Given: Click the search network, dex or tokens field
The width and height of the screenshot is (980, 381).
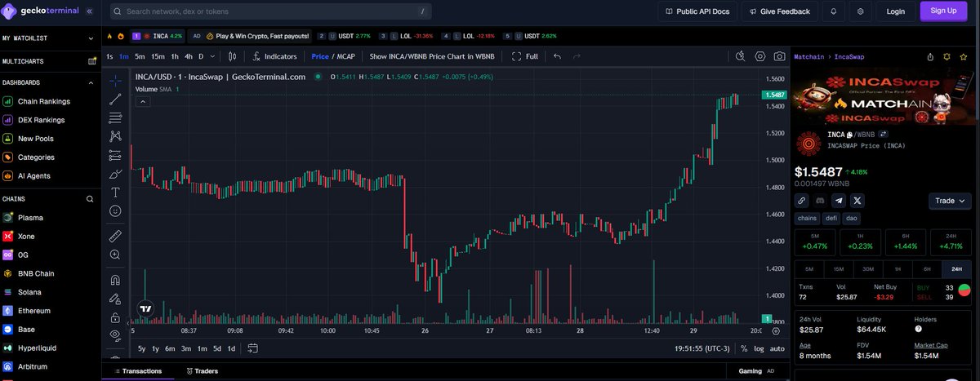Looking at the screenshot, I should point(270,11).
